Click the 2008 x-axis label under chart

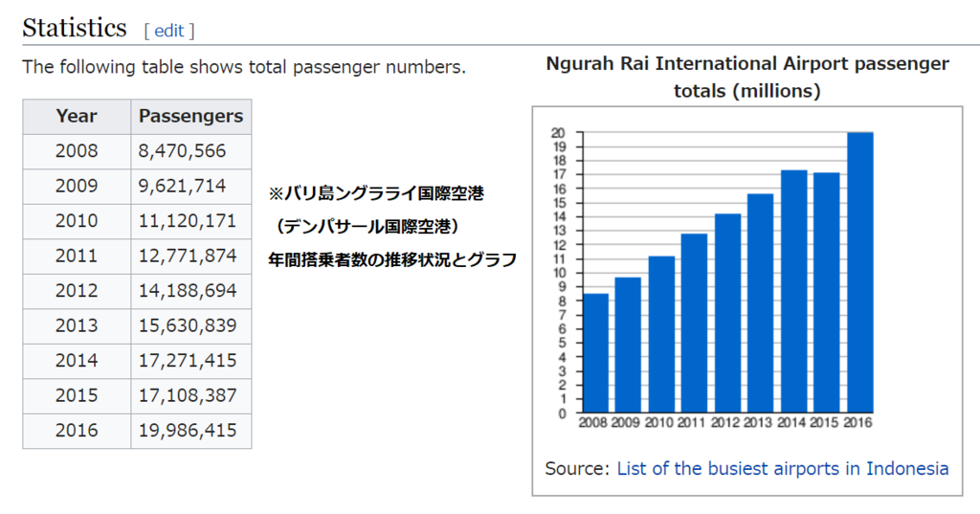pos(593,423)
